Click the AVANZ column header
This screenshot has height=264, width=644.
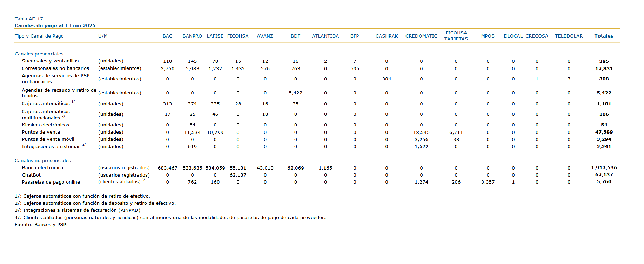click(265, 36)
